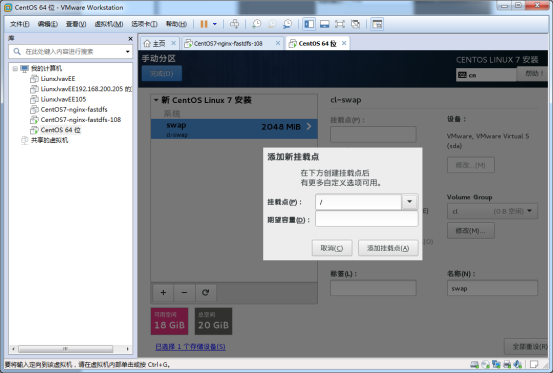This screenshot has width=553, height=373.
Task: Select 共享的虚拟机 tree item
Action: tap(49, 140)
